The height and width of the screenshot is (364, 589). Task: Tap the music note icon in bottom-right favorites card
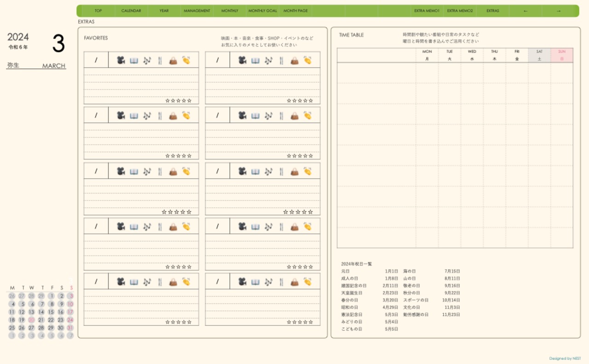tap(268, 281)
